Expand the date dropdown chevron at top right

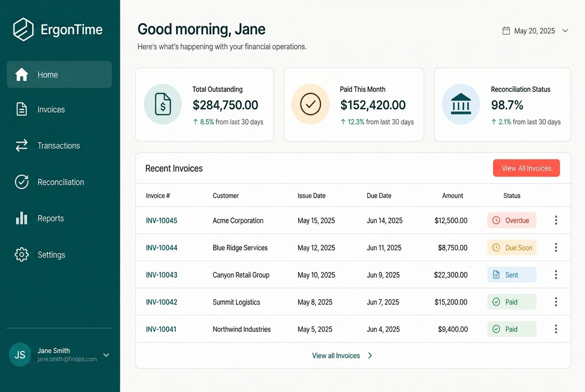pos(565,31)
